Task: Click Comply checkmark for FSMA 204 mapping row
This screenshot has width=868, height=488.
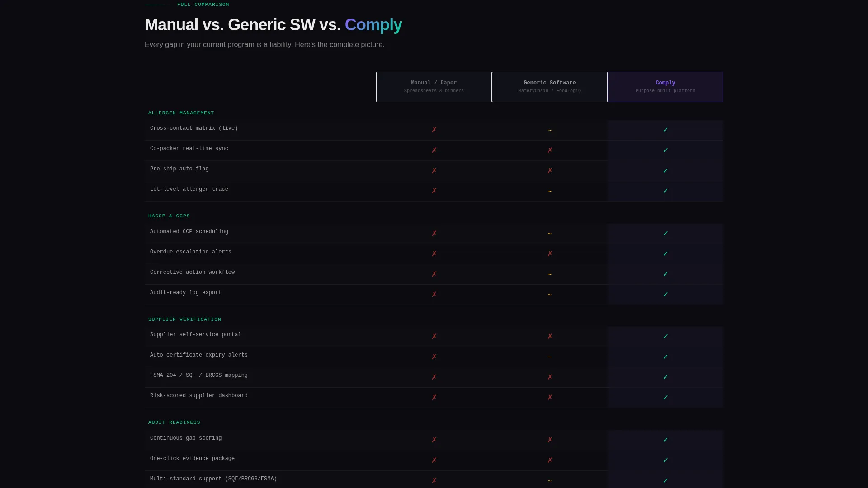Action: coord(665,377)
